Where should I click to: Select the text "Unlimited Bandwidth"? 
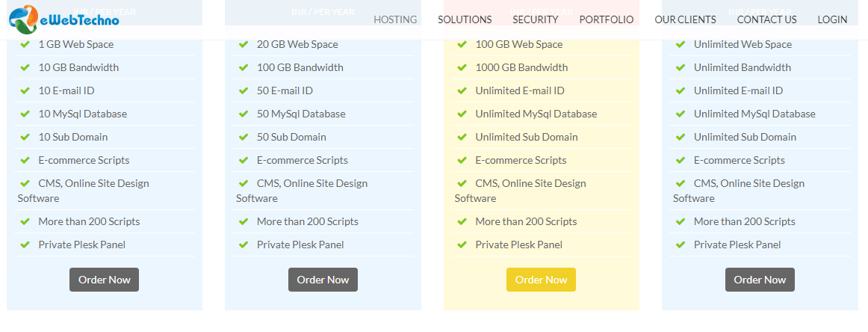pos(743,67)
